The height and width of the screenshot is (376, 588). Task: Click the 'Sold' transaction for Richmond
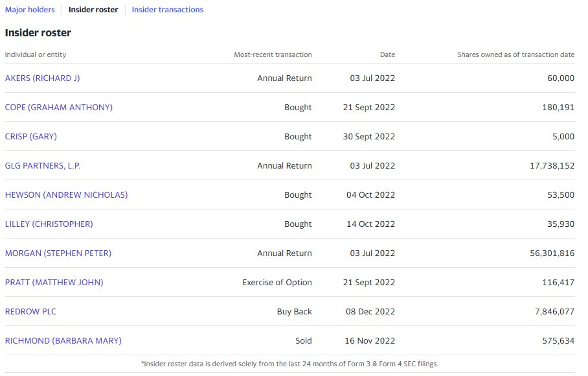[303, 341]
